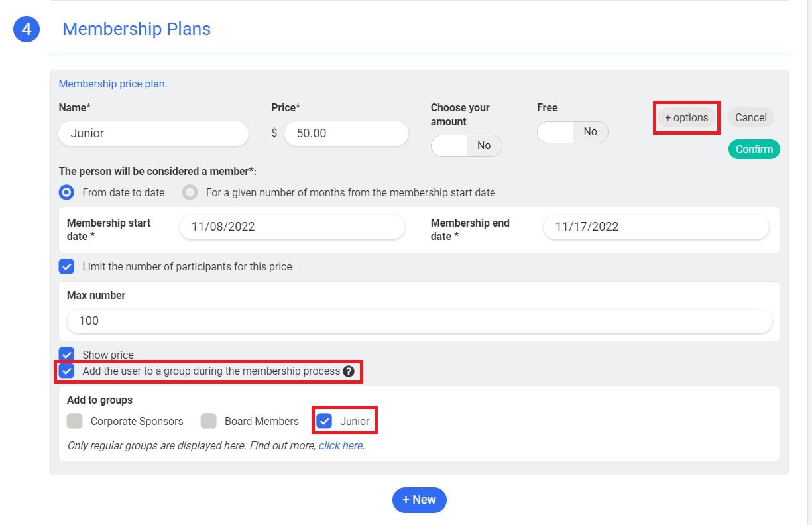Uncheck Add the user to a group
The image size is (812, 525).
point(66,371)
